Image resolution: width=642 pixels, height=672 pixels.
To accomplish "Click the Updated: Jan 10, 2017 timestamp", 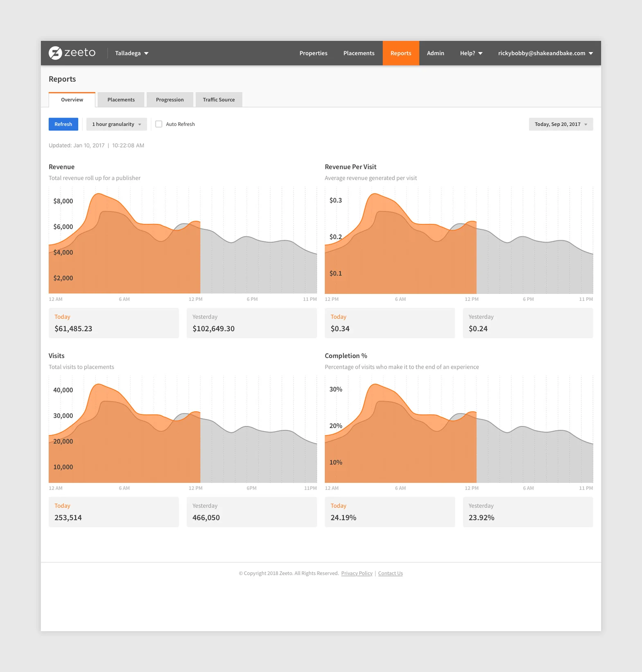I will [97, 146].
